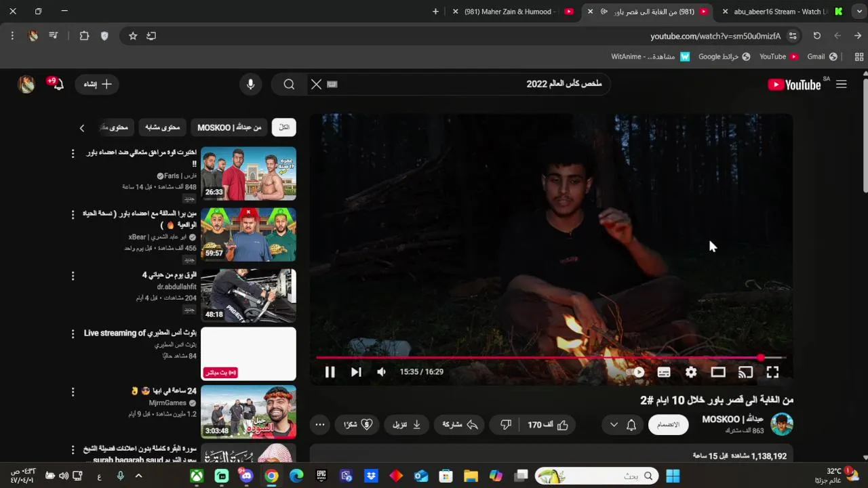The width and height of the screenshot is (868, 488).
Task: Select the من عبدالله | MOSKOO chip
Action: (229, 127)
